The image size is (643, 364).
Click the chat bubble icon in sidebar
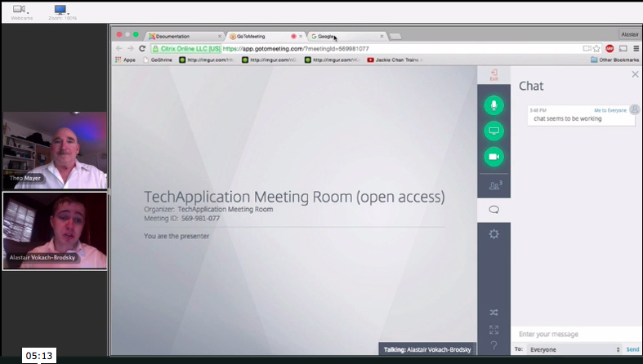coord(493,210)
